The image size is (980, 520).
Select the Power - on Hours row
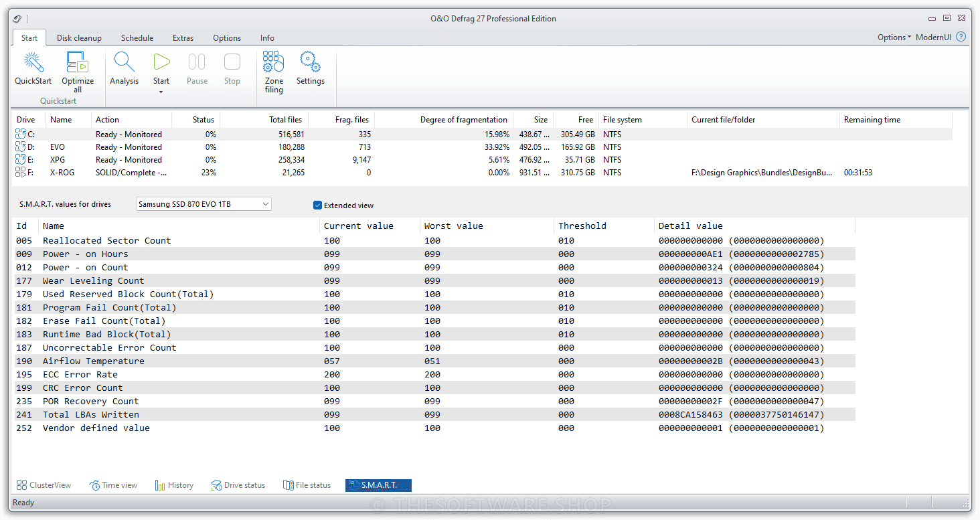(435, 254)
